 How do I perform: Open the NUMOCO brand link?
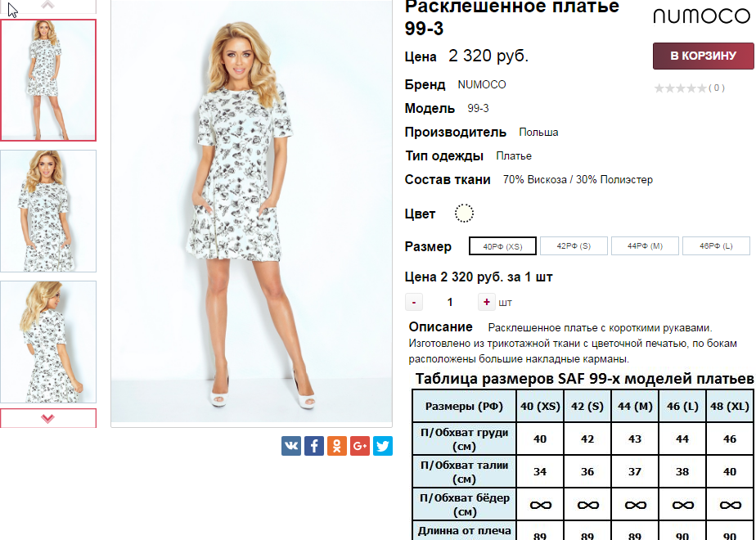(x=482, y=84)
